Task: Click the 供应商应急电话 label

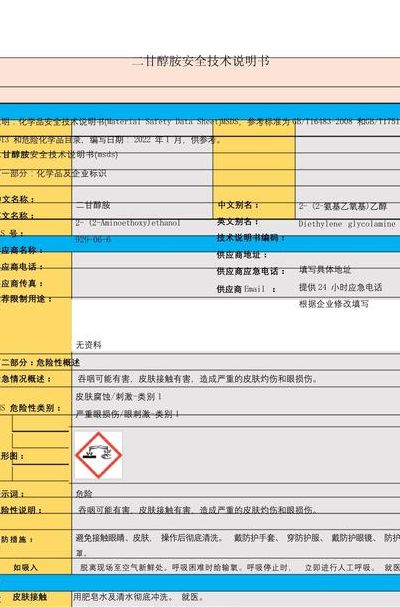Action: point(251,271)
